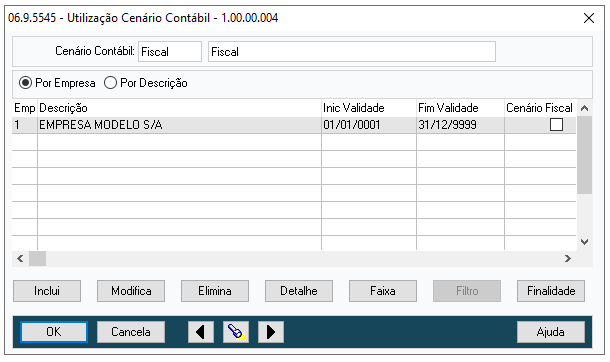Click the vertical scrollbar thumb

[x=584, y=155]
